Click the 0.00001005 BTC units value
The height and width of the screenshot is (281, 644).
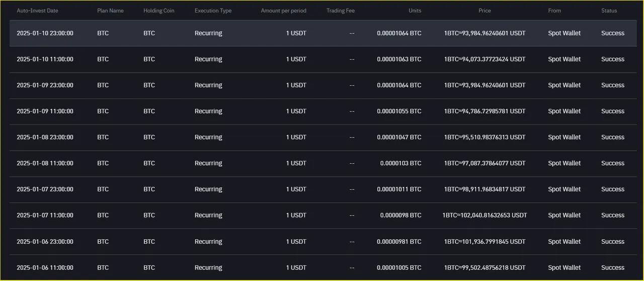point(399,268)
